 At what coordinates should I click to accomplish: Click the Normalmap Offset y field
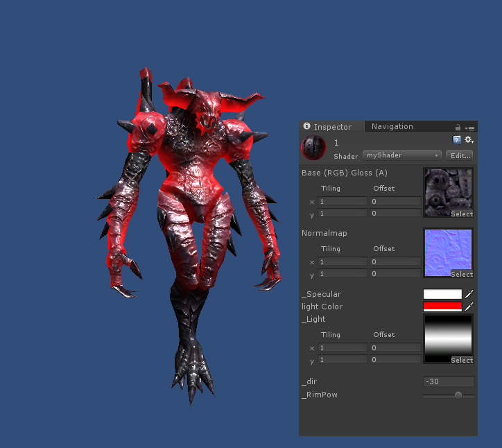coord(395,274)
